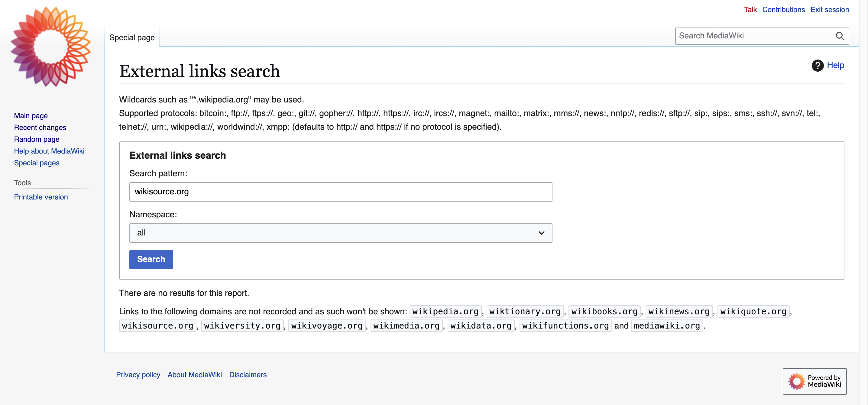The width and height of the screenshot is (868, 405).
Task: Click the MediaWiki sunflower logo
Action: pos(50,46)
